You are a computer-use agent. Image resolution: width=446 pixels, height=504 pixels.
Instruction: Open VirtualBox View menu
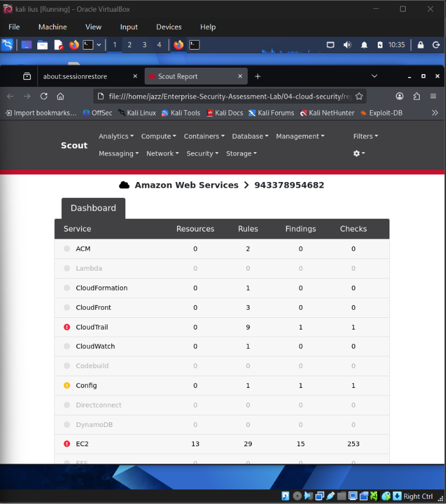pyautogui.click(x=93, y=27)
